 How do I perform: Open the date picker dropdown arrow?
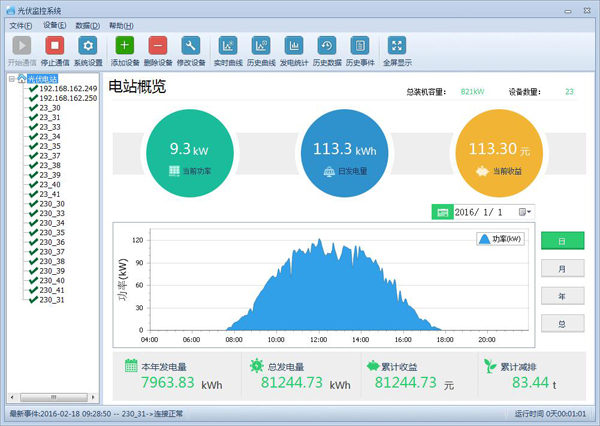pyautogui.click(x=525, y=212)
